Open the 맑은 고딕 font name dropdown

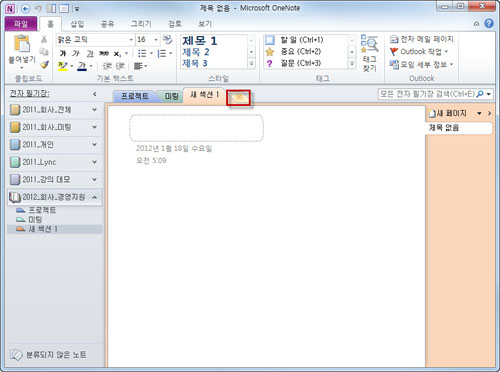click(x=131, y=40)
